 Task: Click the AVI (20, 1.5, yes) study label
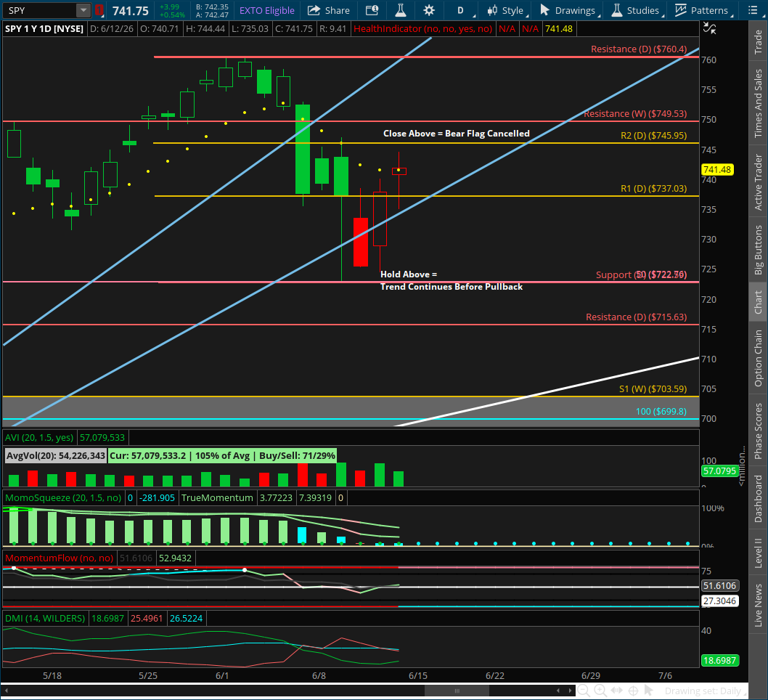[x=38, y=437]
